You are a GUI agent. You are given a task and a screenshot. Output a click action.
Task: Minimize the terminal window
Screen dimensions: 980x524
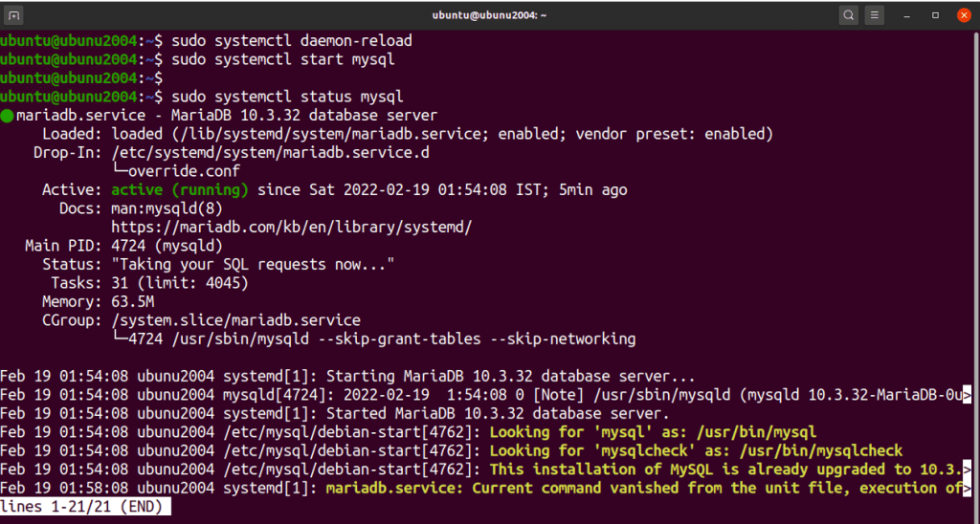[906, 15]
